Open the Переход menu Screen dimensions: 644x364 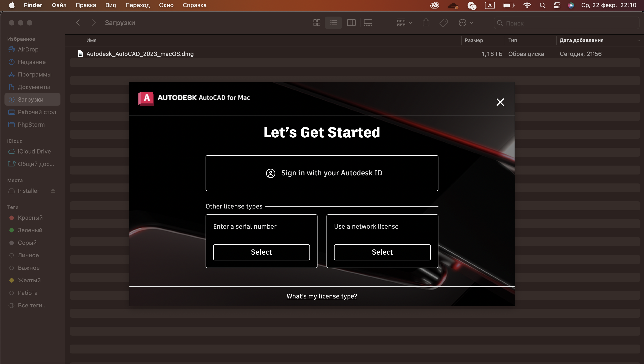138,5
